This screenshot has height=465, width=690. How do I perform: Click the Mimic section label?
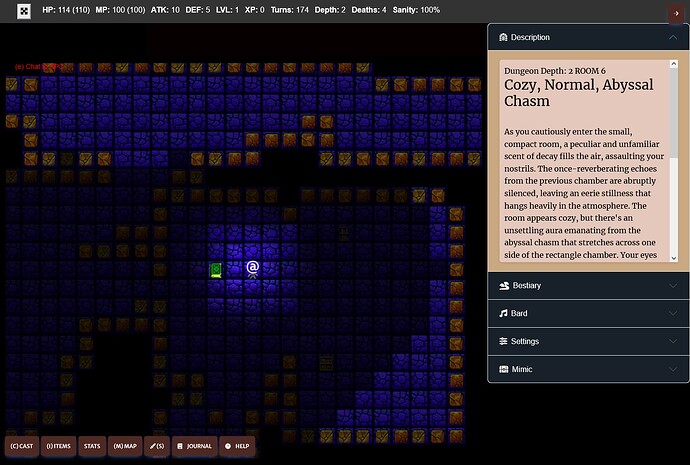tap(522, 369)
